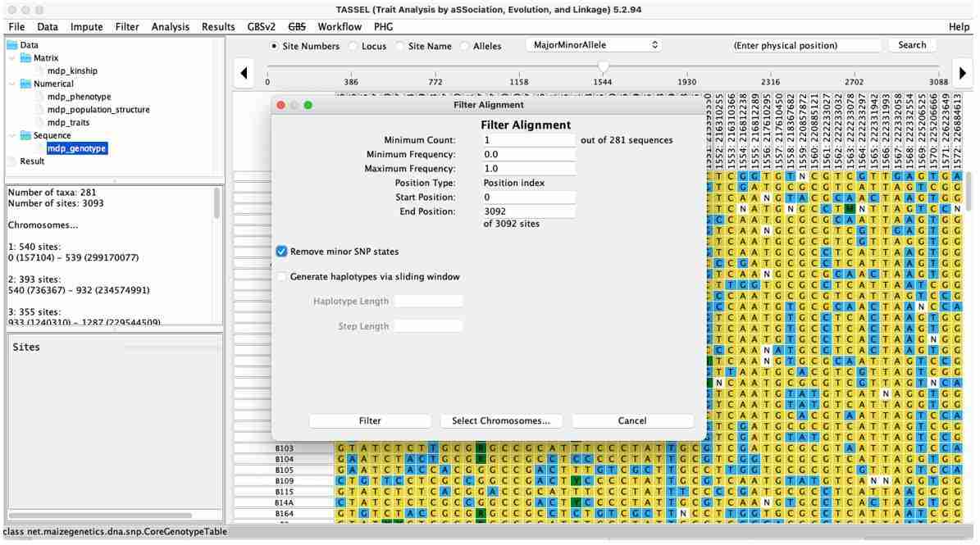Image resolution: width=980 pixels, height=545 pixels.
Task: Open the Analysis menu
Action: [x=170, y=27]
